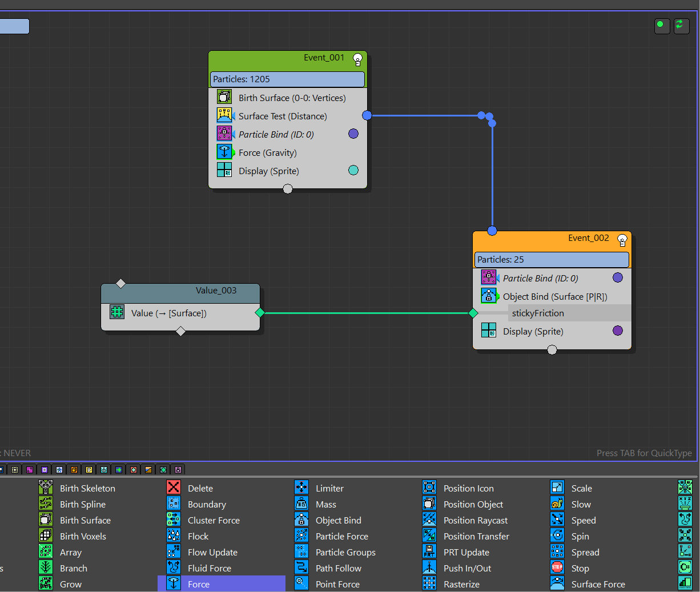Click the Object Bind icon in Event_002

[x=488, y=296]
